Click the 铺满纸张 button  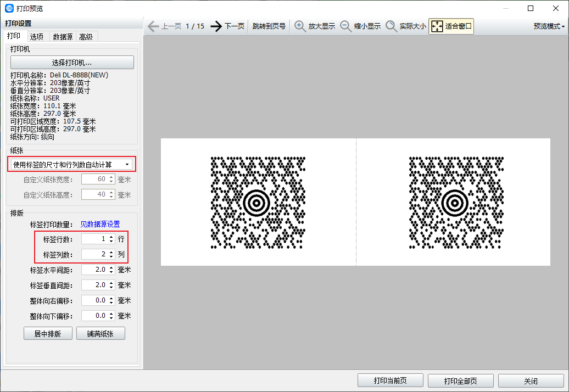point(101,333)
